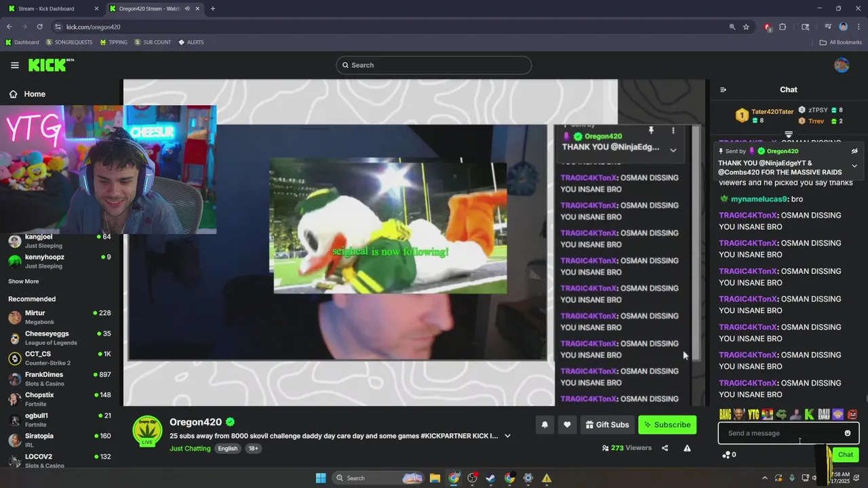Screen dimensions: 868x488
Task: Switch to Oregon420 Stream browser tab
Action: [x=153, y=9]
